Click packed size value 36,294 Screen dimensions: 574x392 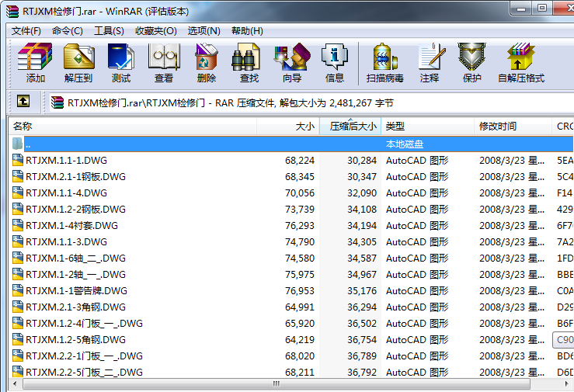point(362,307)
